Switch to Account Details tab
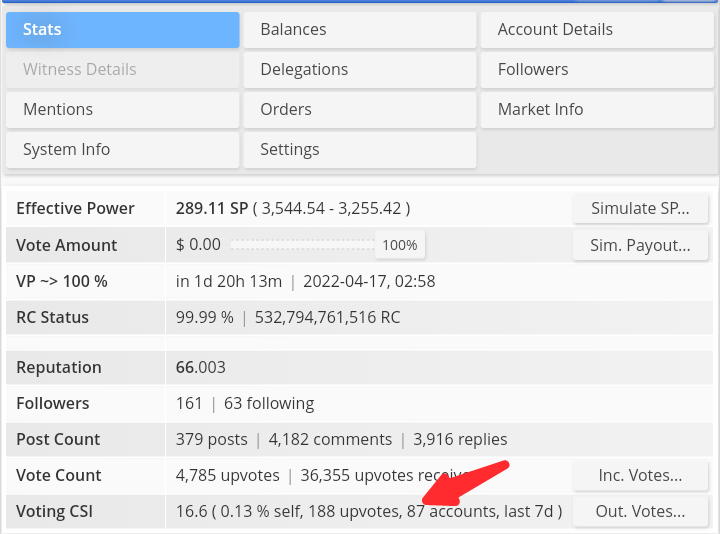 [x=597, y=30]
